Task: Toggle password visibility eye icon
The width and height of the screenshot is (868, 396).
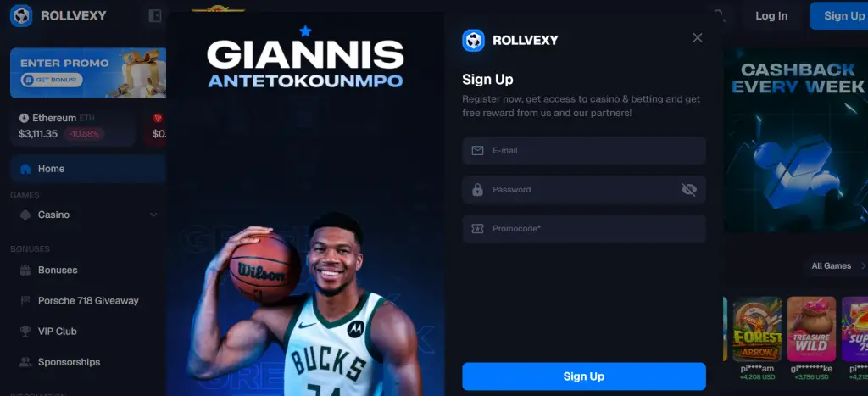Action: tap(688, 190)
